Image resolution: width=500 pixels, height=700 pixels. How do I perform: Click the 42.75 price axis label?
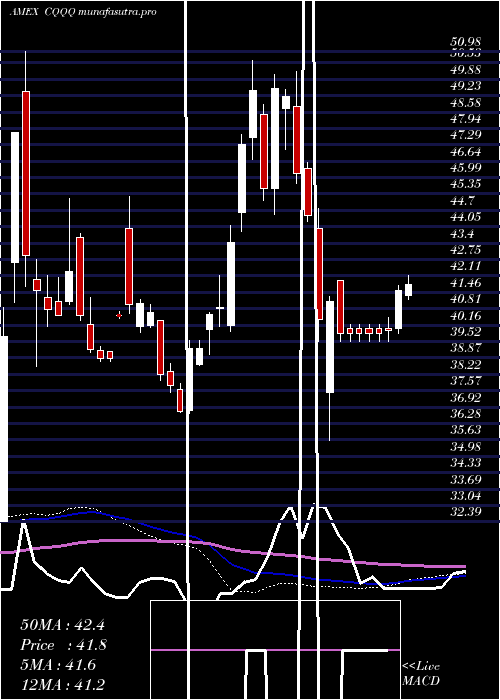(x=466, y=250)
